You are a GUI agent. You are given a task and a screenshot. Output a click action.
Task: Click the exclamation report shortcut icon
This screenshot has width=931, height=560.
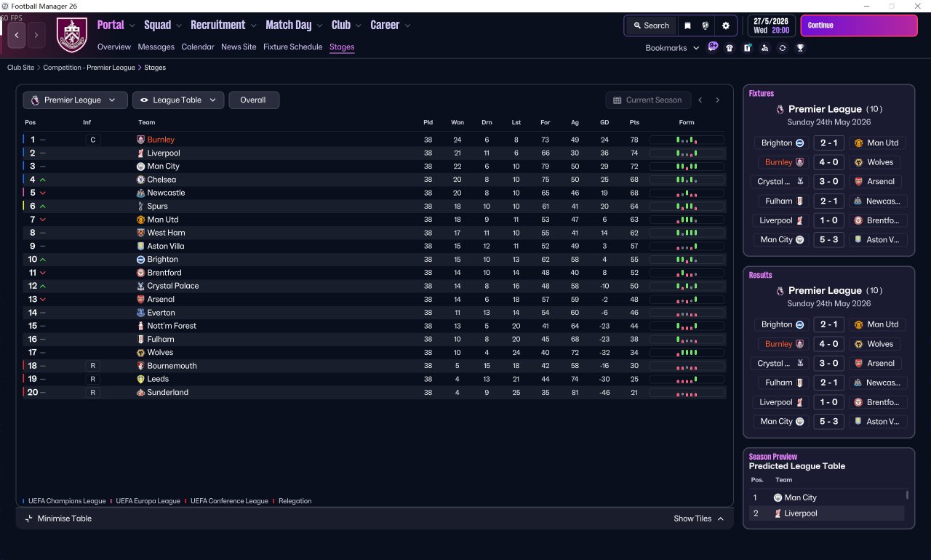[747, 48]
